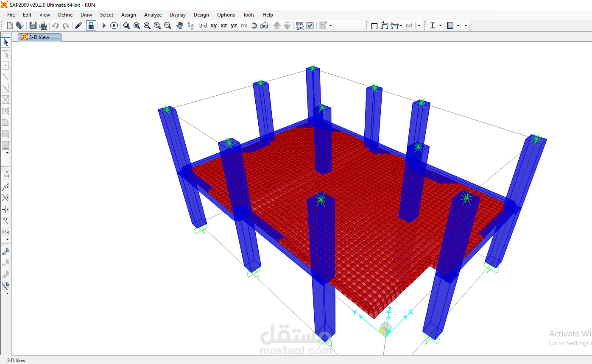Open the Help menu

[268, 14]
